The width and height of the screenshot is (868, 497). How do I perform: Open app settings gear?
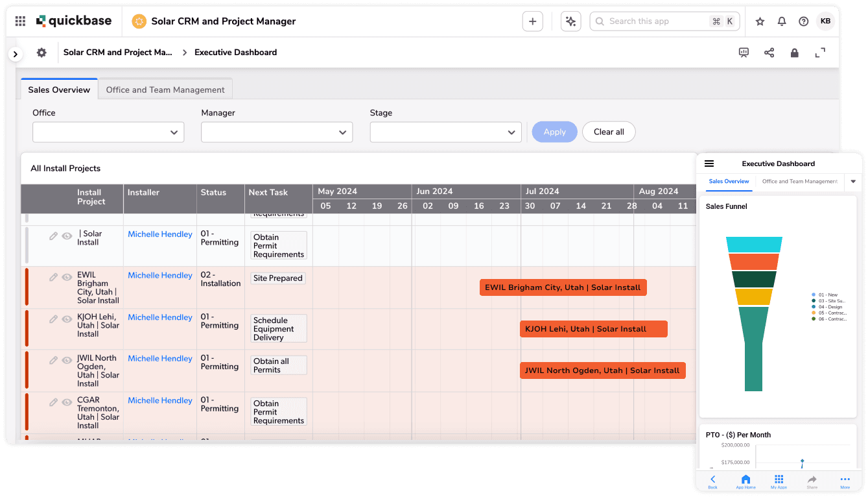pyautogui.click(x=41, y=53)
